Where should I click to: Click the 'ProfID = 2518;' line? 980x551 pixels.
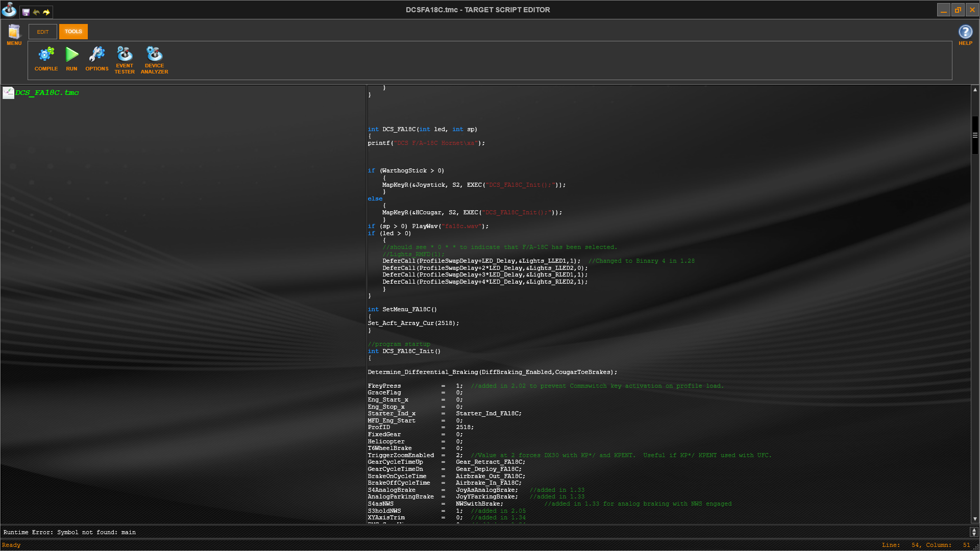(421, 428)
